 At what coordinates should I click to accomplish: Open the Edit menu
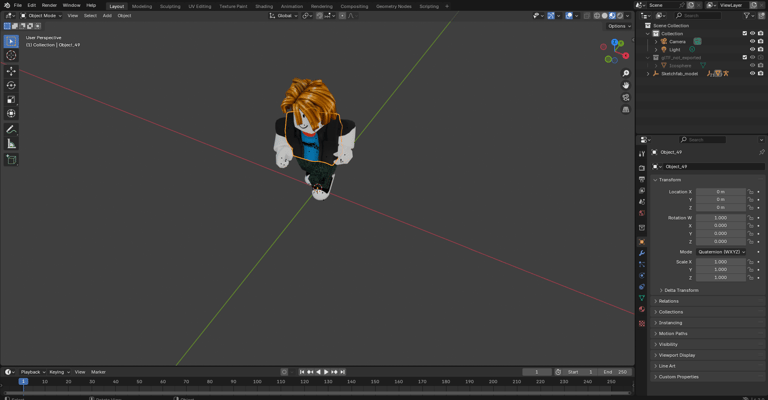click(32, 5)
